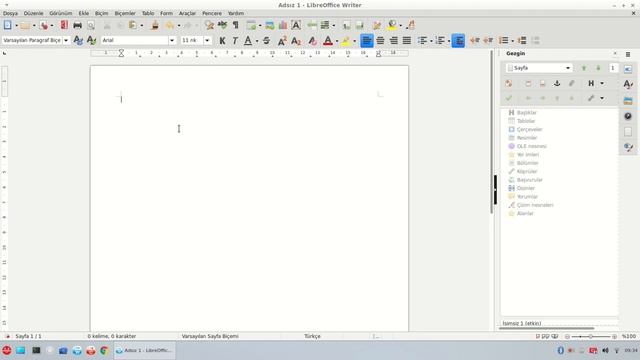Open paragraph style dropdown Varsayılan Paragraf
This screenshot has width=640, height=360.
[66, 40]
